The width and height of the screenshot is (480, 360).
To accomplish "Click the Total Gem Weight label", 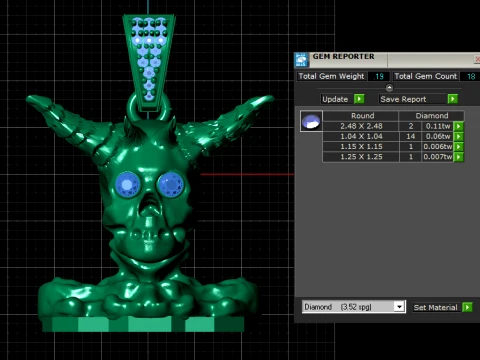I will (x=331, y=76).
